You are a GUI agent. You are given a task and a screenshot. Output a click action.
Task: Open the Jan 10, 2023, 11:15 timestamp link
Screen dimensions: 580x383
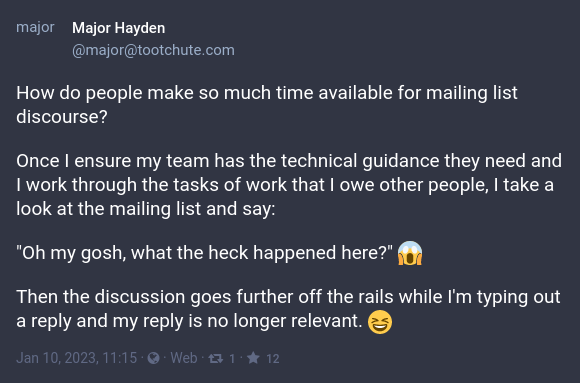[77, 358]
